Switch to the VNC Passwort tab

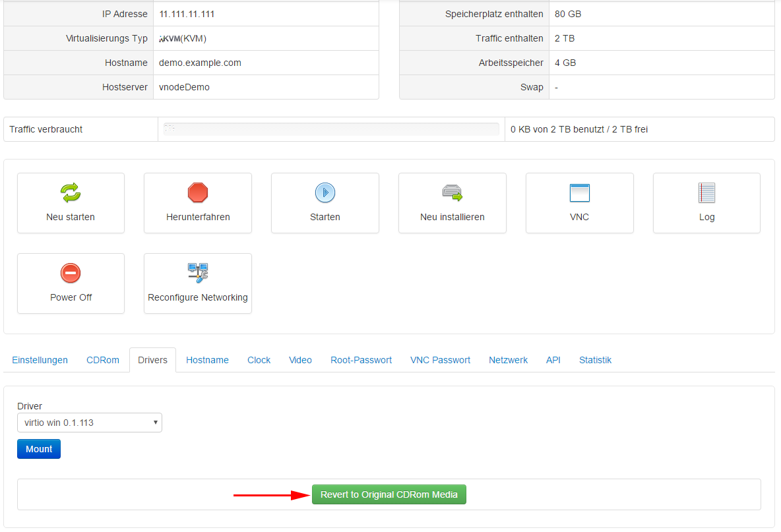pos(440,360)
